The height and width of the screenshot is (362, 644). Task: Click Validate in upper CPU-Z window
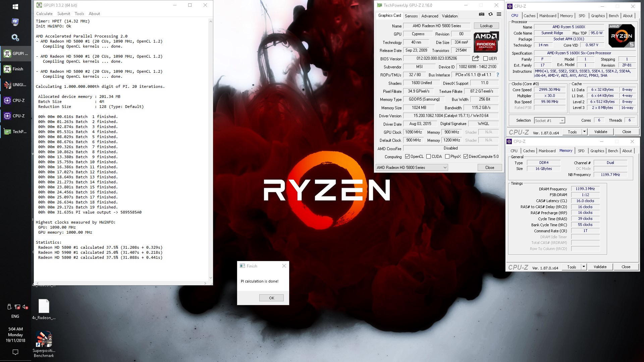point(601,132)
